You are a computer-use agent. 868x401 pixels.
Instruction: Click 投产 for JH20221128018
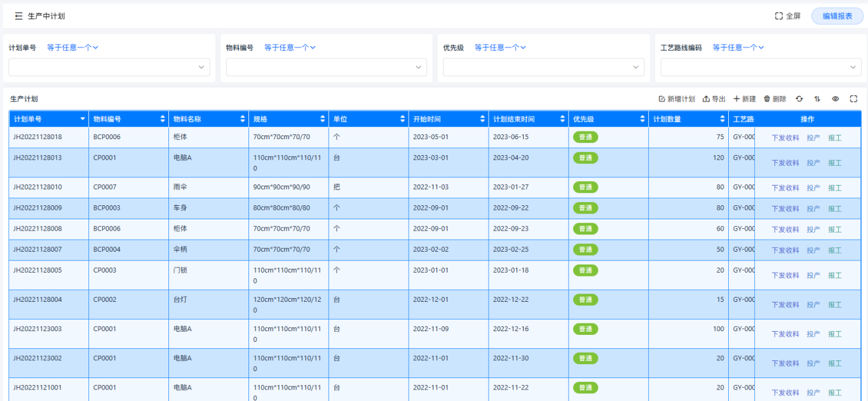pos(813,138)
